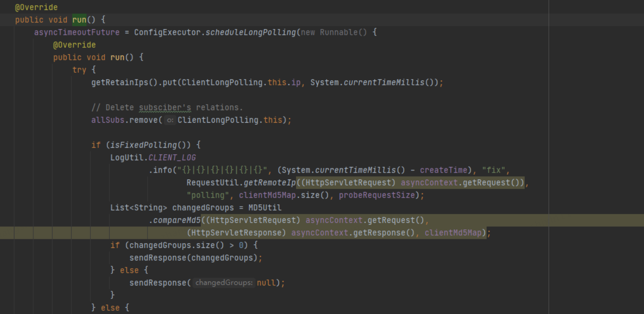Click the createTime variable

click(443, 170)
